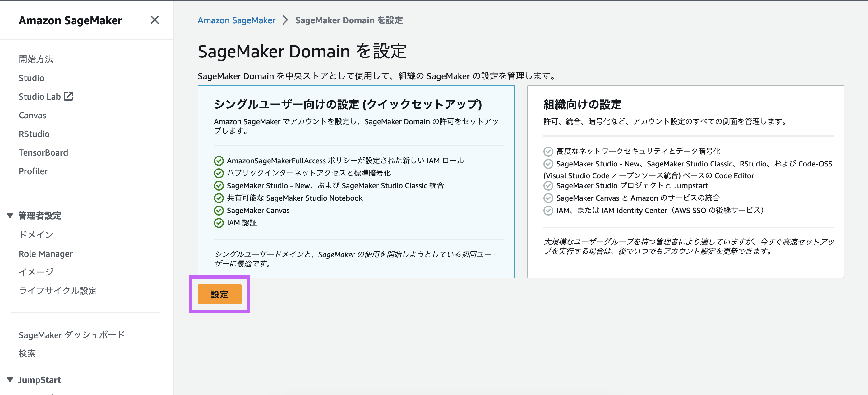Click check icon beside SageMaker Studio Classic 統合
Viewport: 868px width, 395px height.
tap(219, 186)
